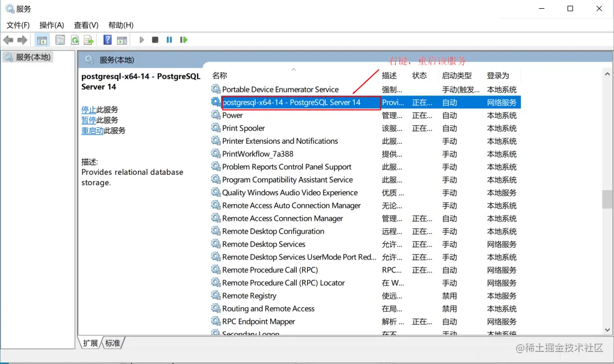Select Remote Desktop Services UserMode Port Redirector row
Viewport: 614px width, 364px height.
366,257
